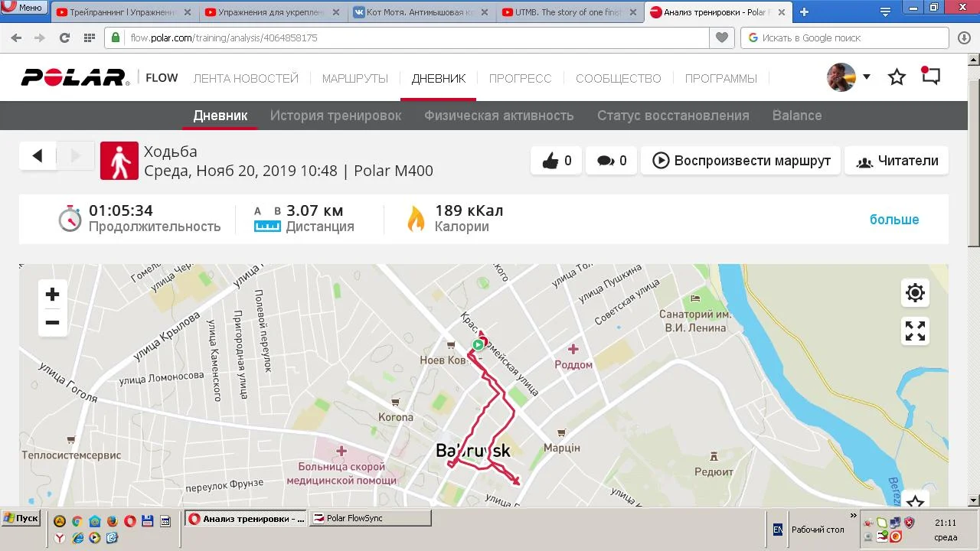Open the ПРОГРЕСС menu item
The width and height of the screenshot is (980, 551).
click(520, 78)
